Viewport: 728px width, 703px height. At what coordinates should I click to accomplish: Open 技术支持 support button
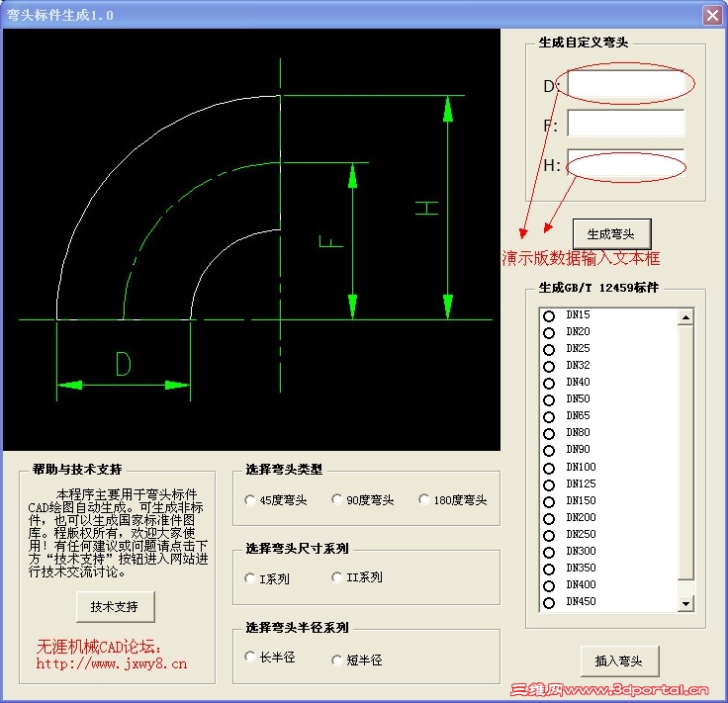[x=115, y=606]
